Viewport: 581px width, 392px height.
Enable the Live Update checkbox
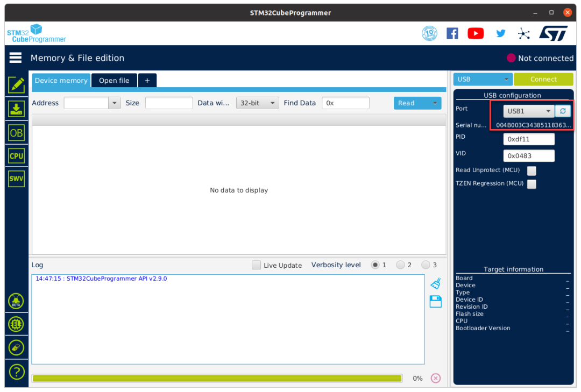(256, 265)
